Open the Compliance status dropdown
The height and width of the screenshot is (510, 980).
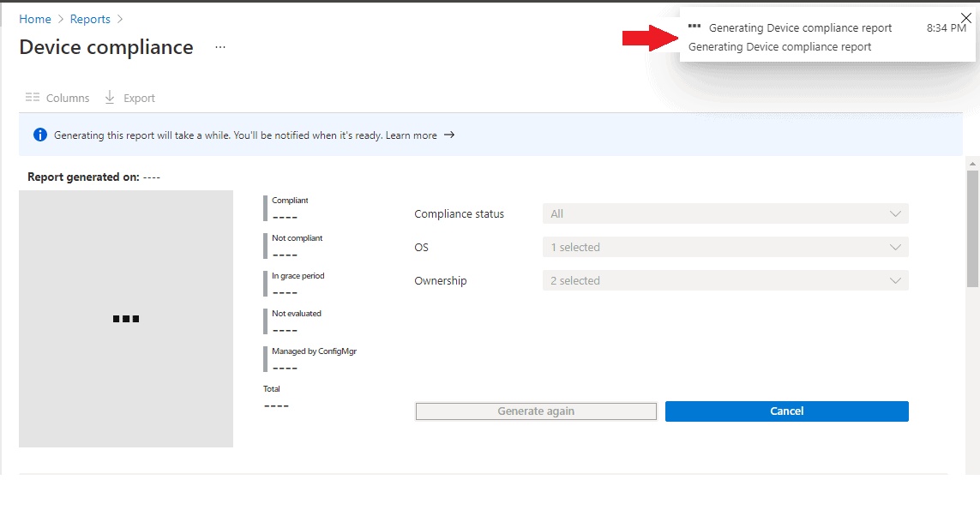click(724, 213)
